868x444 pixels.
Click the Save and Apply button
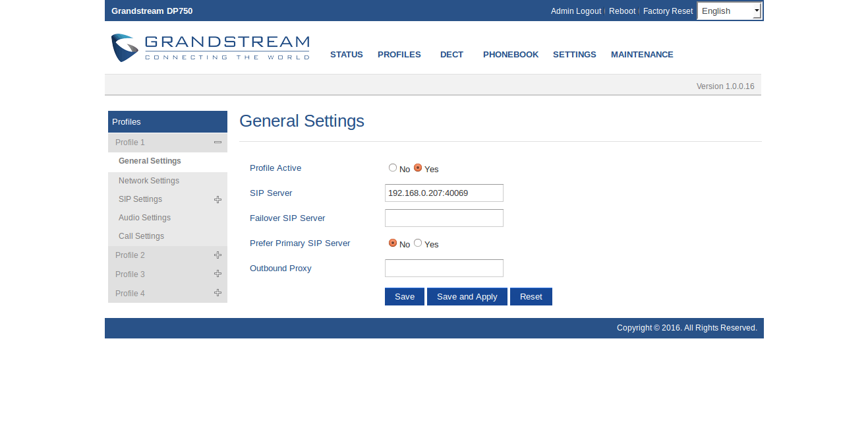pos(467,297)
